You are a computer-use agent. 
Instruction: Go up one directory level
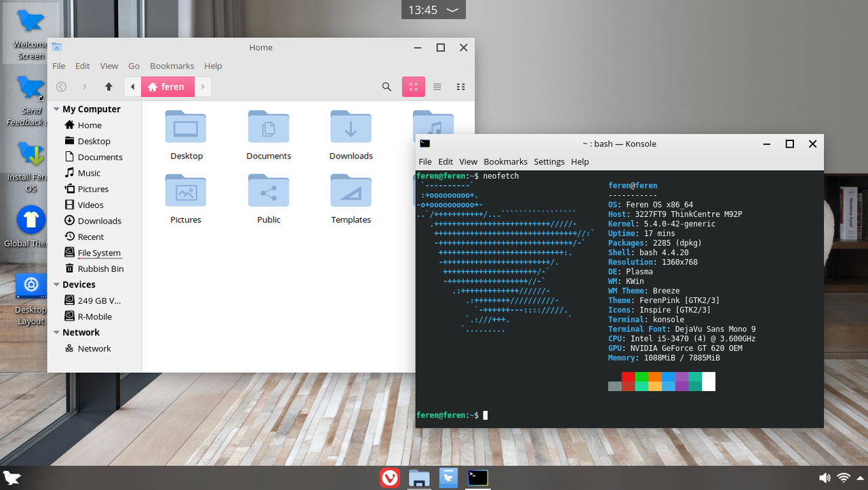[x=108, y=87]
